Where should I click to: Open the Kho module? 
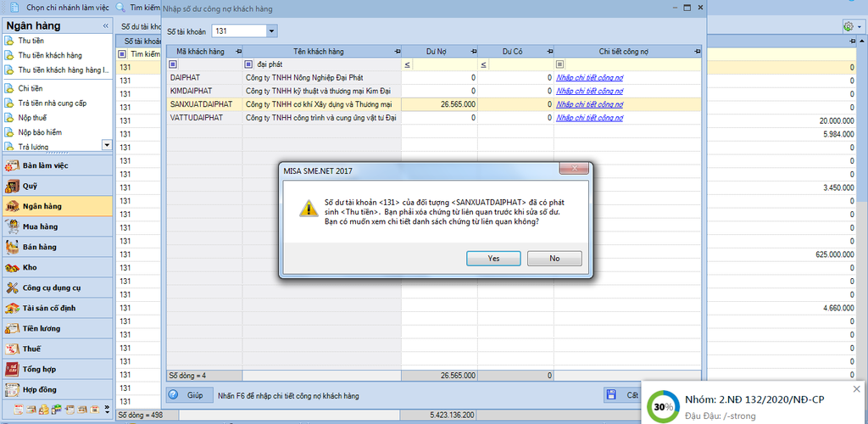tap(57, 267)
